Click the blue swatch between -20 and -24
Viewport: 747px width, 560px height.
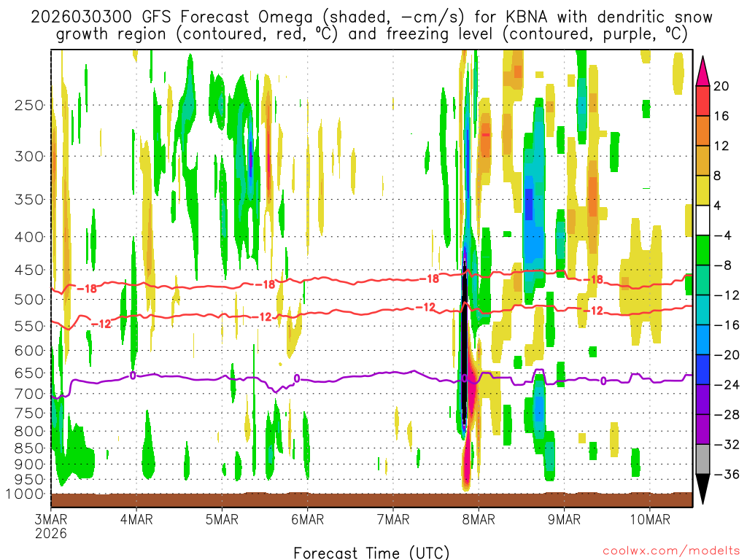click(703, 370)
